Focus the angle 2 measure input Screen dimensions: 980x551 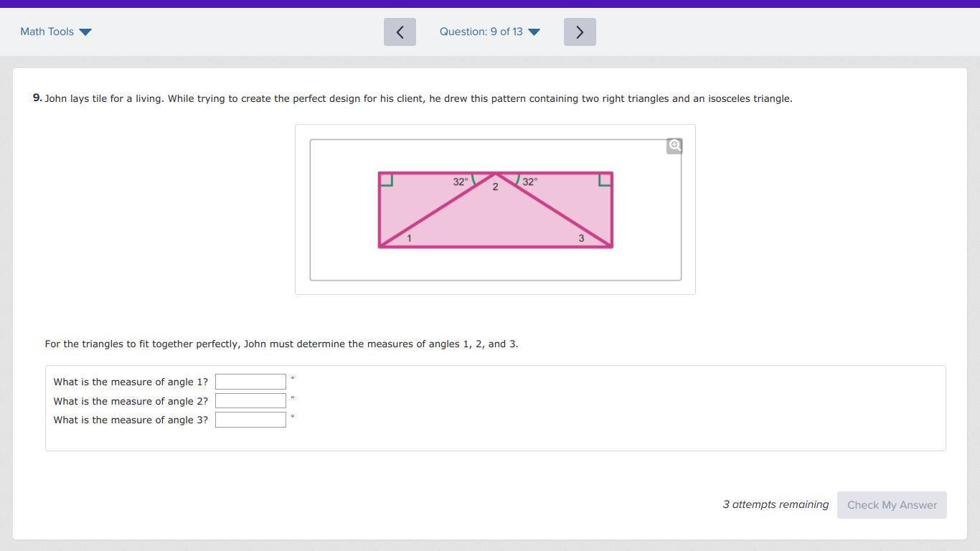coord(250,401)
